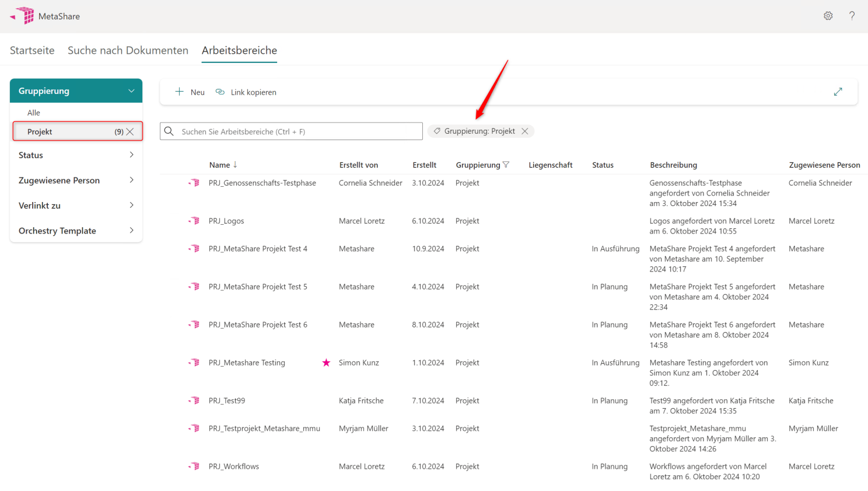Viewport: 868px width, 491px height.
Task: Switch to the Startseite tab
Action: point(32,50)
